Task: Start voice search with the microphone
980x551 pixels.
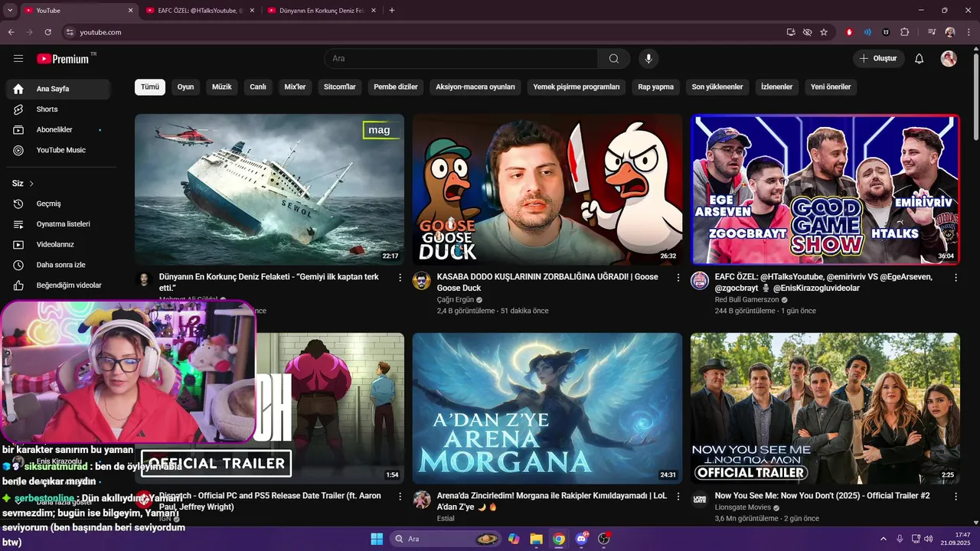Action: [x=648, y=59]
